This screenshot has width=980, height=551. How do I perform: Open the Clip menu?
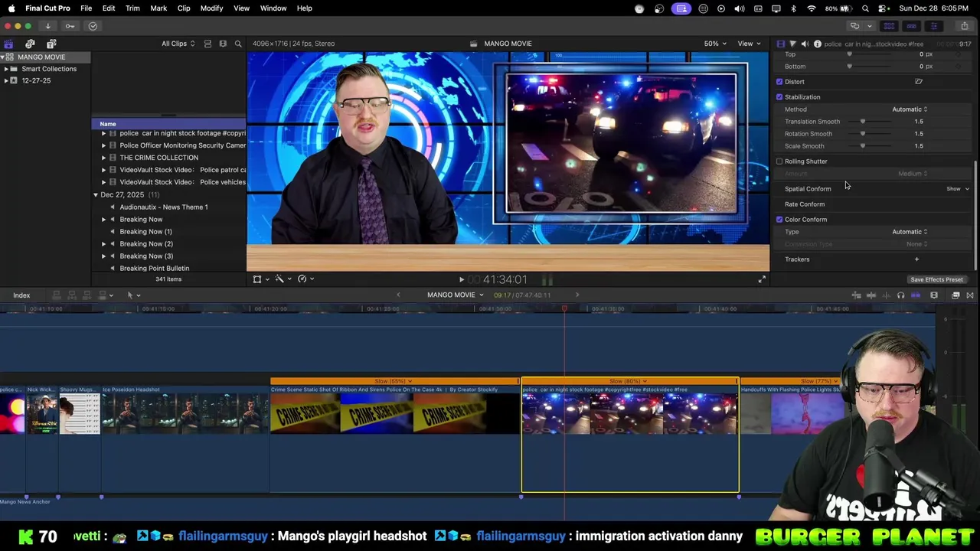184,8
